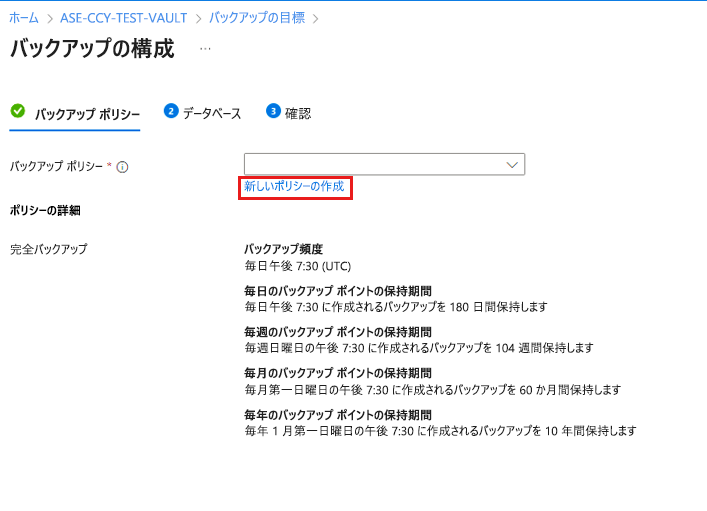This screenshot has height=511, width=707.
Task: Click the 新しいポリシーの作成 link
Action: [294, 187]
